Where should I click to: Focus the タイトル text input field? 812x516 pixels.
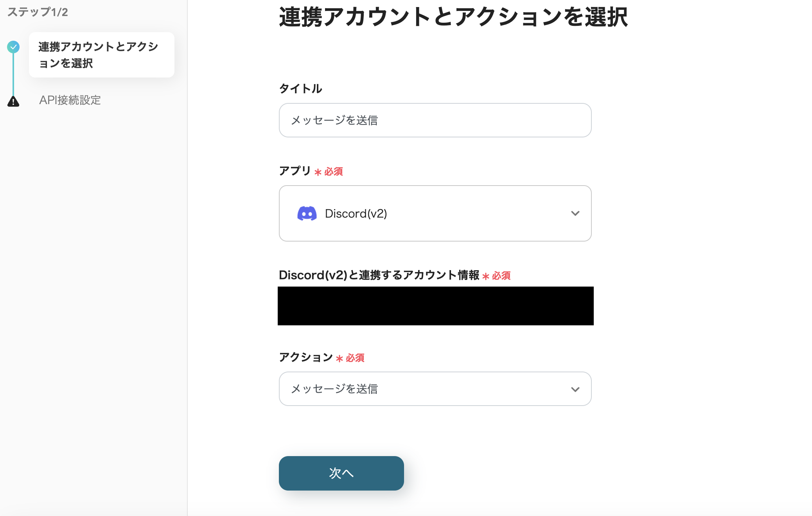[x=435, y=120]
